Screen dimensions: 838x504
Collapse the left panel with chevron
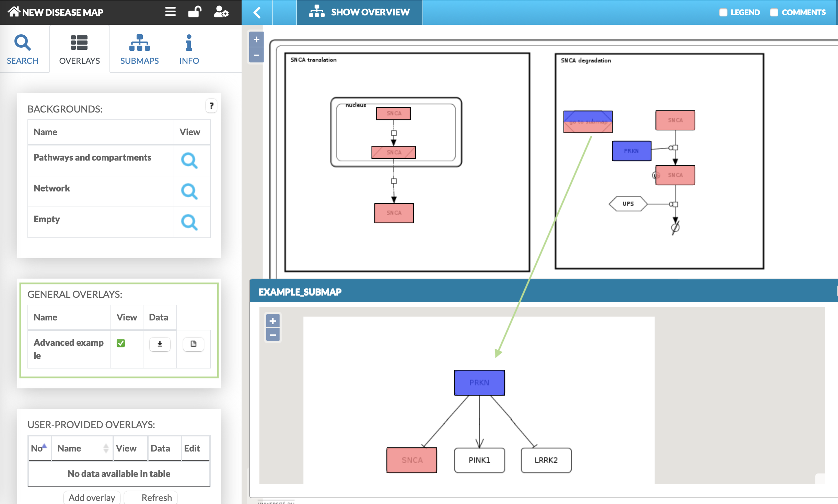257,12
